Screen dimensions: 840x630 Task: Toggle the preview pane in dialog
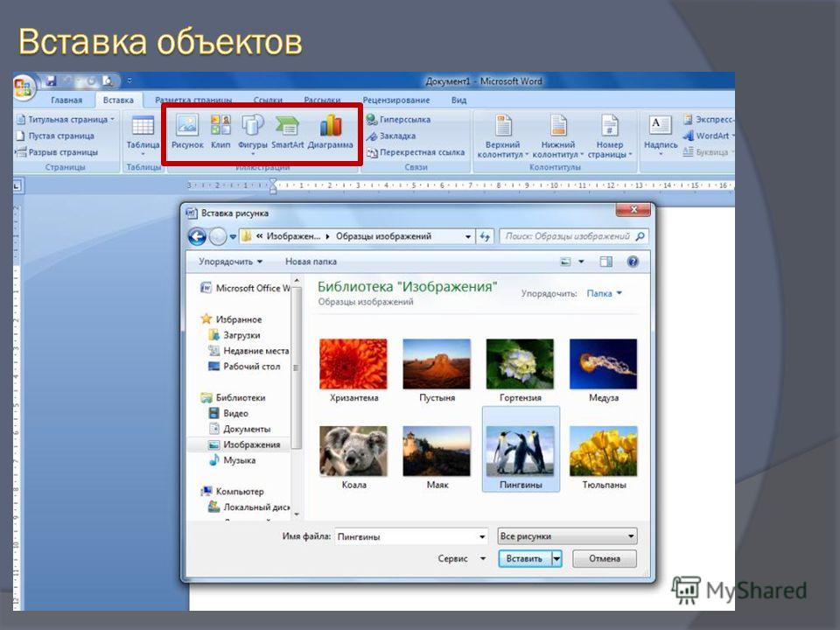605,262
